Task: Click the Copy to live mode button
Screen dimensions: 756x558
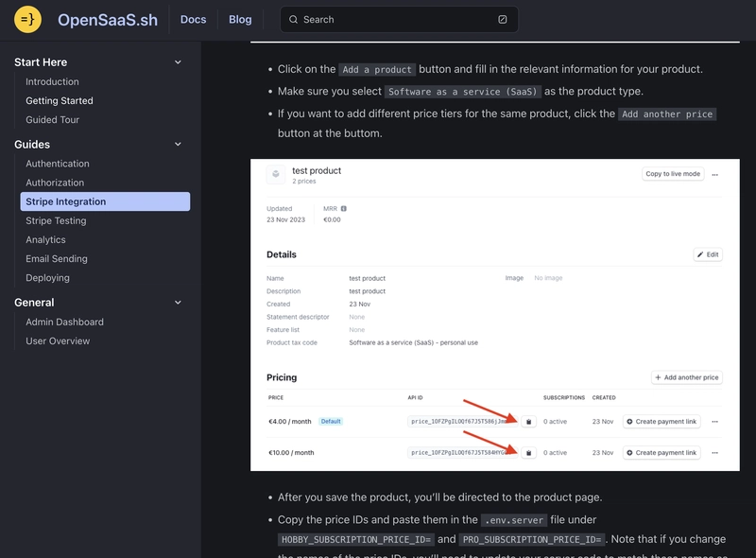Action: coord(673,174)
